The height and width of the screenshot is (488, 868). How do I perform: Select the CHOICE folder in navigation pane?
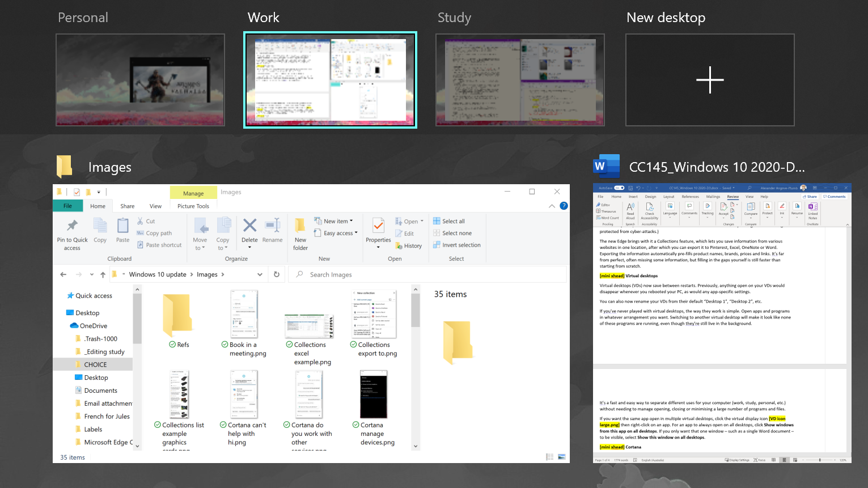(95, 364)
